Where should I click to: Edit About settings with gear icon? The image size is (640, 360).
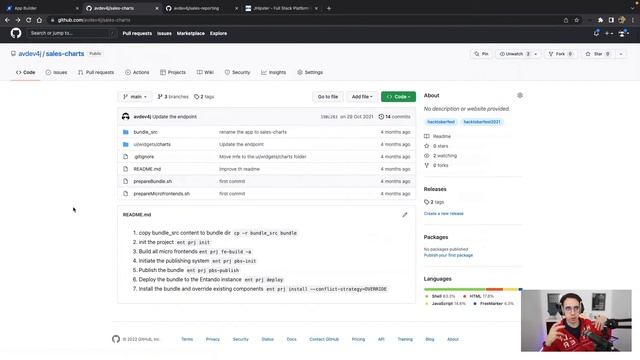tap(520, 95)
